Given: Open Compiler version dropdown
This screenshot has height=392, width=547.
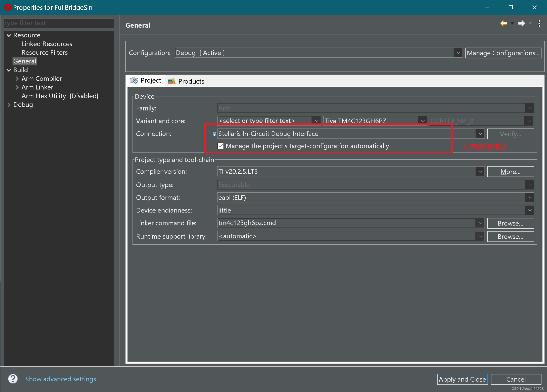Looking at the screenshot, I should [x=480, y=172].
